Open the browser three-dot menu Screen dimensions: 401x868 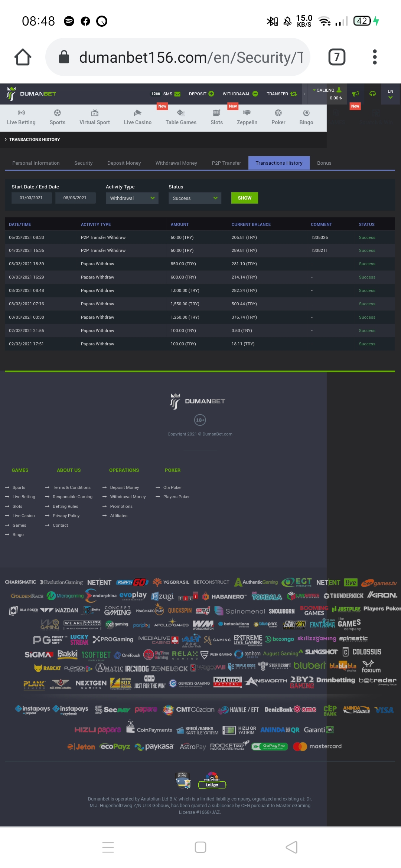click(x=375, y=57)
